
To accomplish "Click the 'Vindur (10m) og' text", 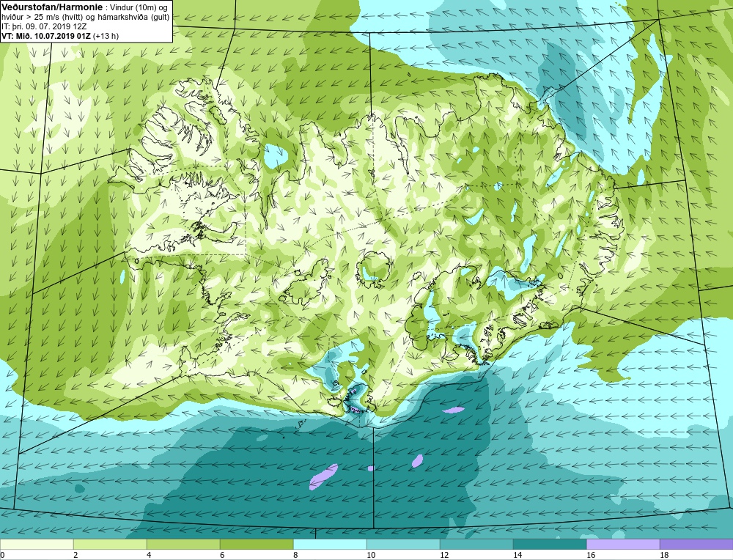I will [x=140, y=7].
